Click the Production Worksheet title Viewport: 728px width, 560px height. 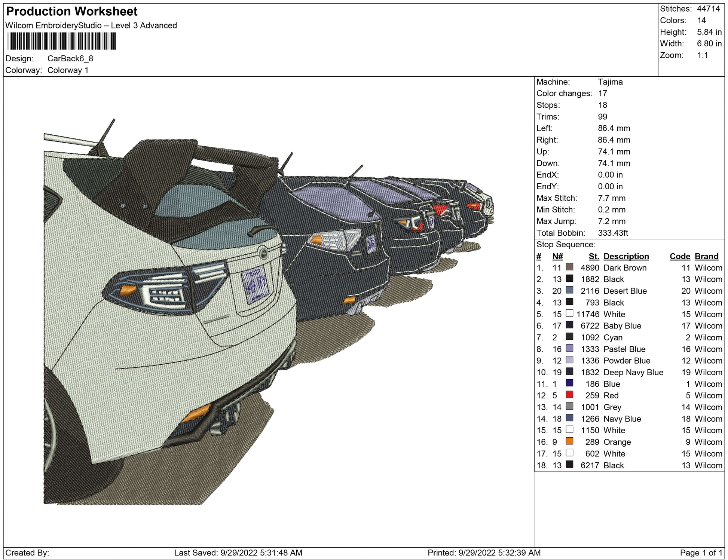click(x=72, y=12)
